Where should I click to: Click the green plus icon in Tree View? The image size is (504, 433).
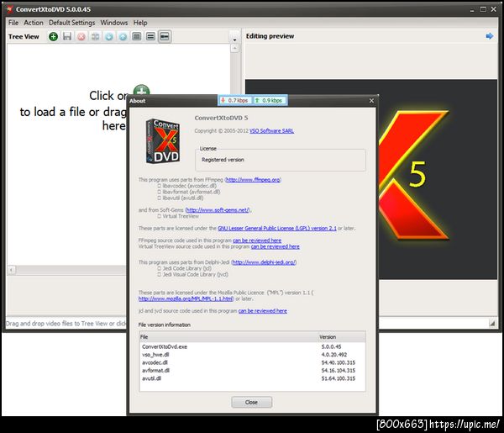coord(141,90)
